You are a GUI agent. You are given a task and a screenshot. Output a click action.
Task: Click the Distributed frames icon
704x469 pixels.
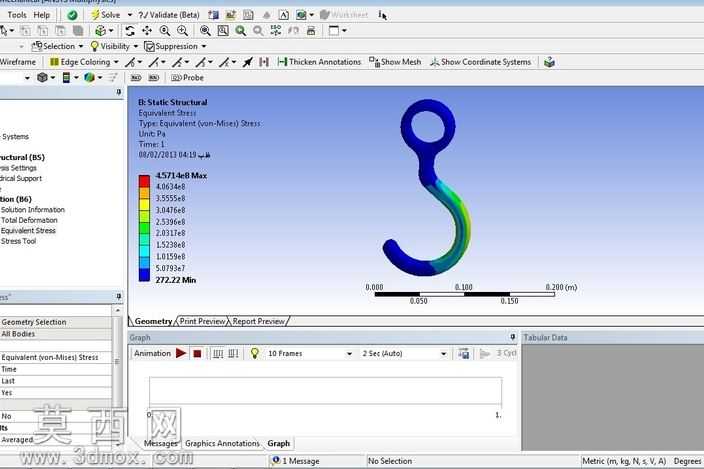pos(218,354)
